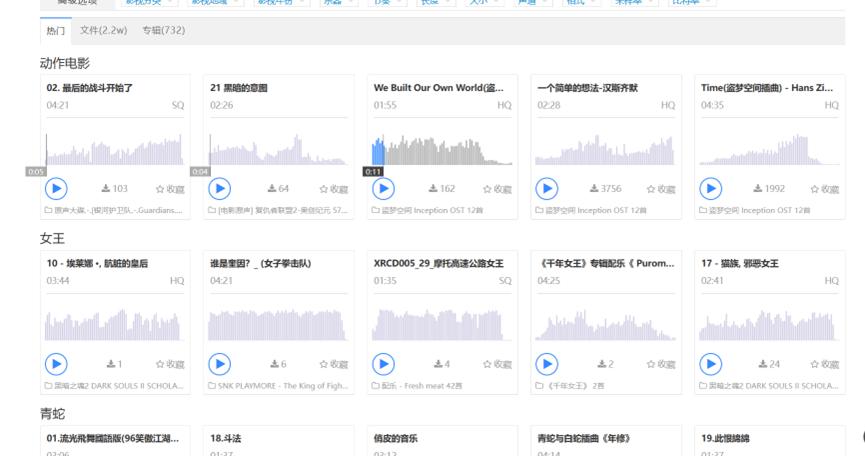Viewport: 865px width, 456px height.
Task: Open the 文件(2.2w) tab
Action: point(104,30)
